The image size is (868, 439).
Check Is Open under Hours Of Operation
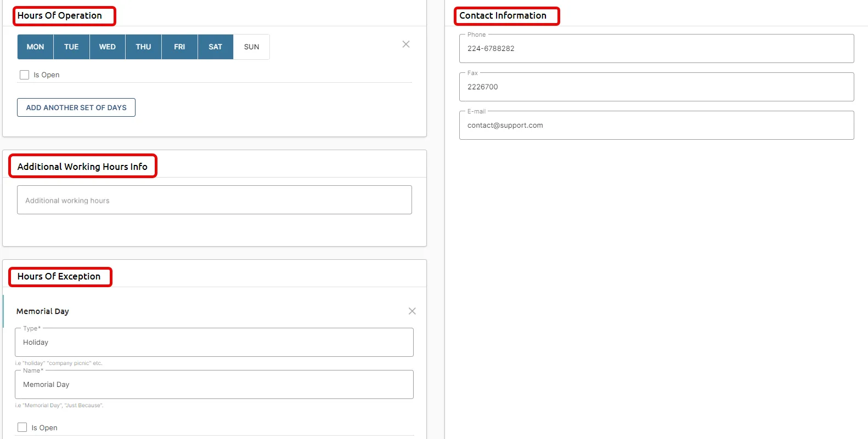pos(24,75)
